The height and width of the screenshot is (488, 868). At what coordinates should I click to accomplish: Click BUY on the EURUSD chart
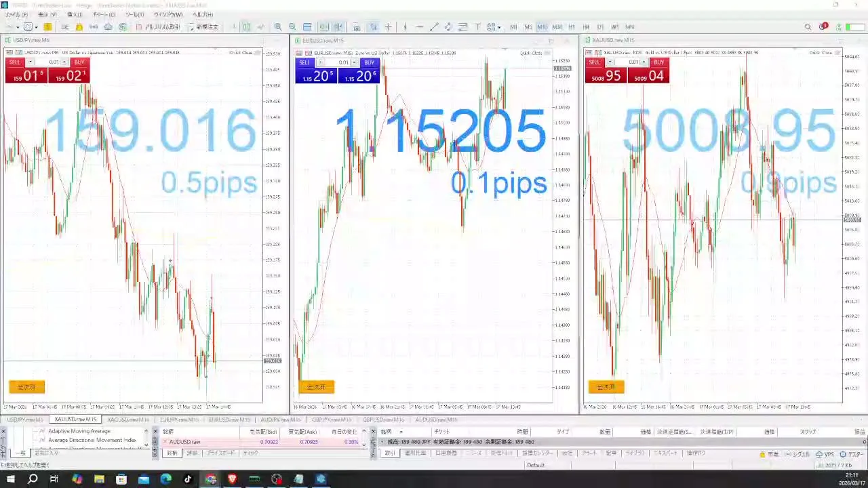pos(369,62)
